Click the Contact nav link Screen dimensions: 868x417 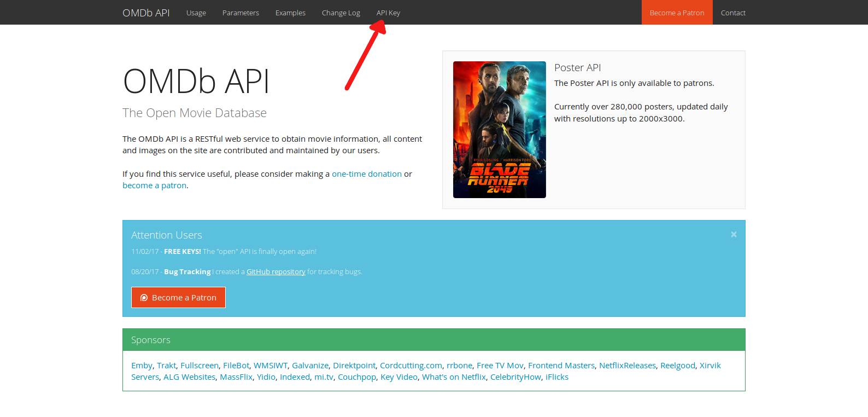tap(733, 13)
